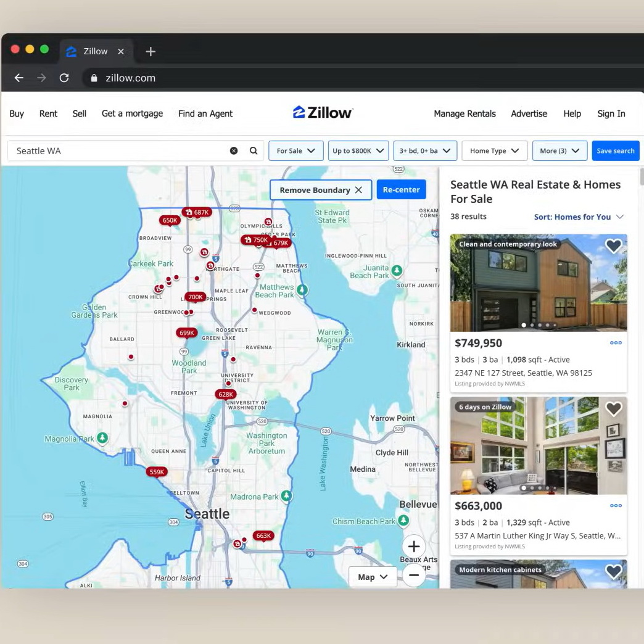This screenshot has width=644, height=644.
Task: Save the $749,950 home with heart
Action: 613,246
